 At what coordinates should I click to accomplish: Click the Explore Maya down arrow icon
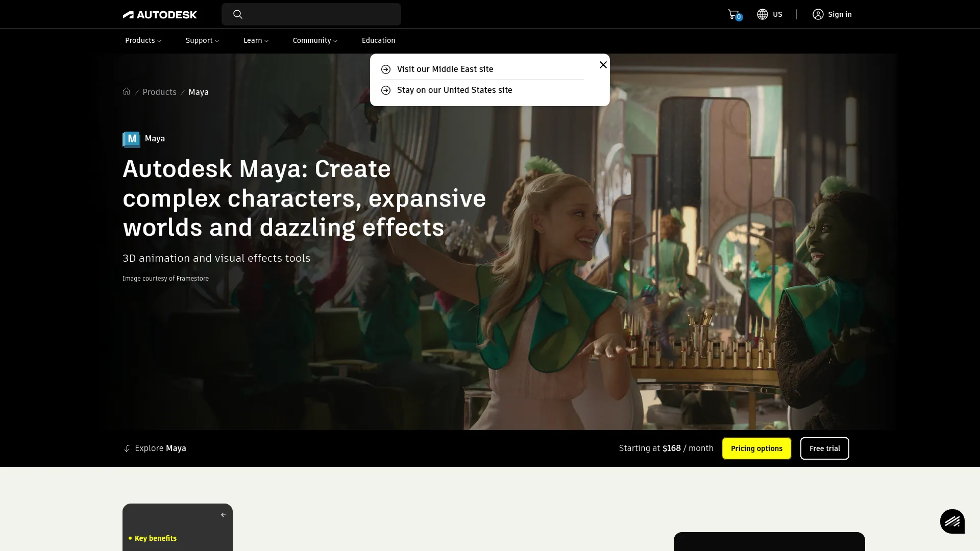tap(127, 448)
